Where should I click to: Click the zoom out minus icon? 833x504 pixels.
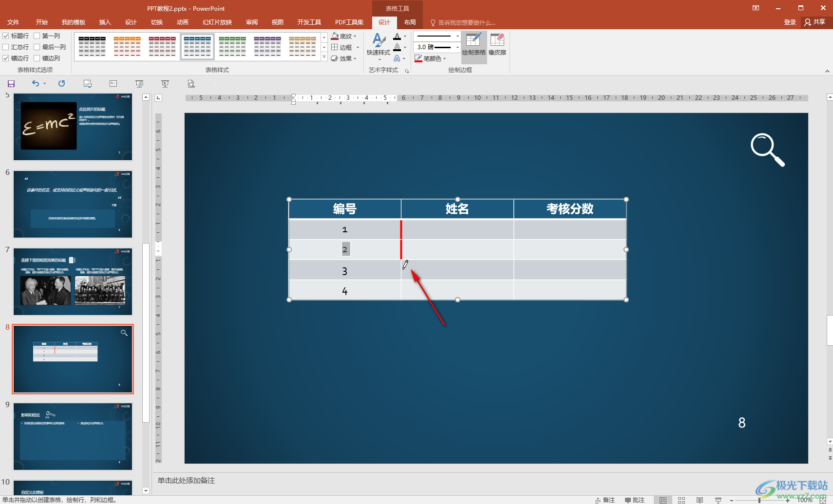pyautogui.click(x=732, y=500)
